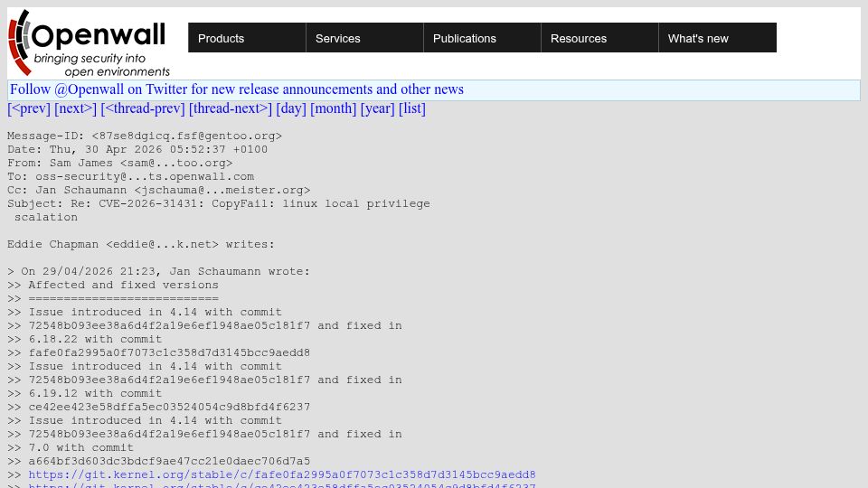Open the What's new menu

pyautogui.click(x=717, y=38)
